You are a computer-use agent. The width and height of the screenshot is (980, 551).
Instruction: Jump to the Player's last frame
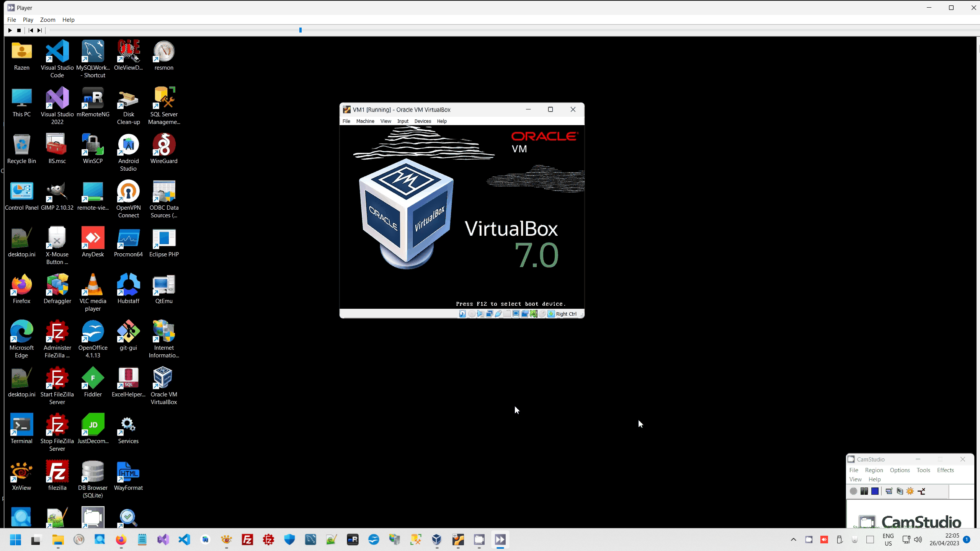[x=39, y=30]
